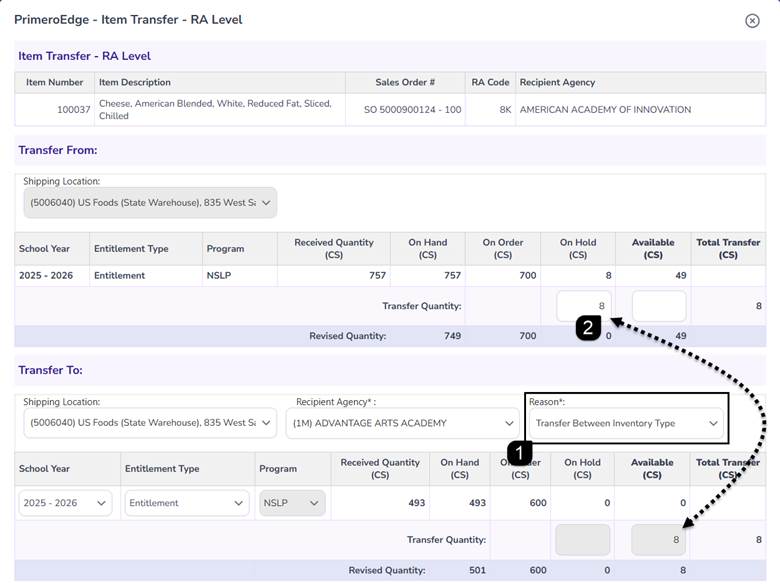Click the Cheese, American Blended item description
The height and width of the screenshot is (584, 780).
215,109
